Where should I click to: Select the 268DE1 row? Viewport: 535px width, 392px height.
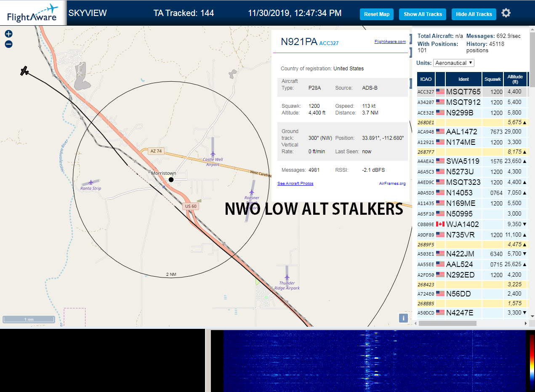pos(473,122)
